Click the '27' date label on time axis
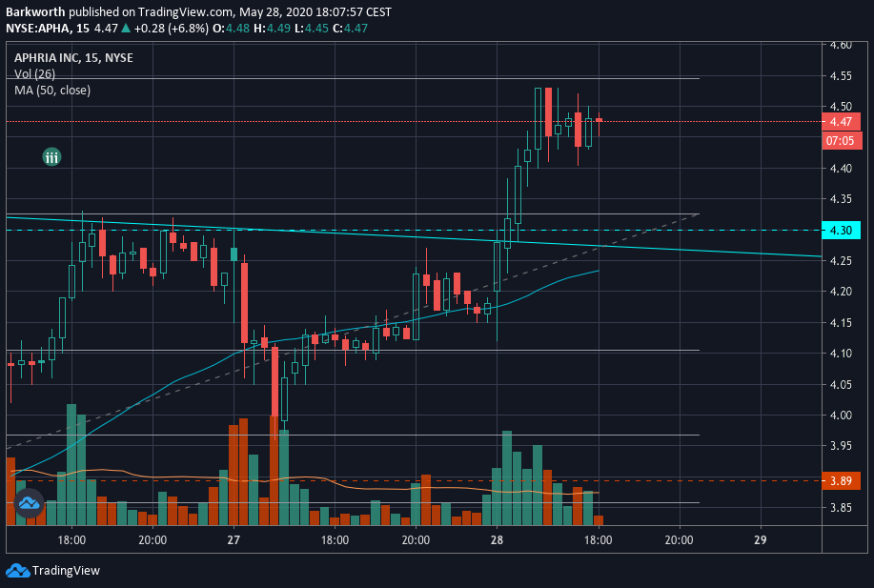 (x=234, y=539)
